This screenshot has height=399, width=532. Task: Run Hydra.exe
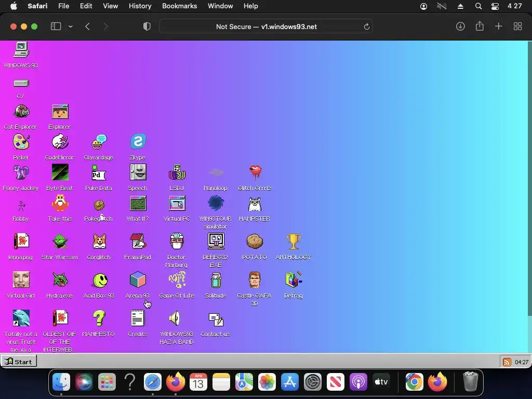[60, 280]
